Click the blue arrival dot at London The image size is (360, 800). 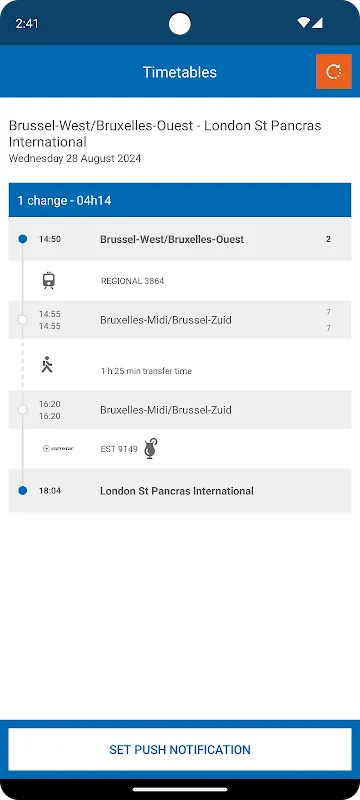pos(22,491)
